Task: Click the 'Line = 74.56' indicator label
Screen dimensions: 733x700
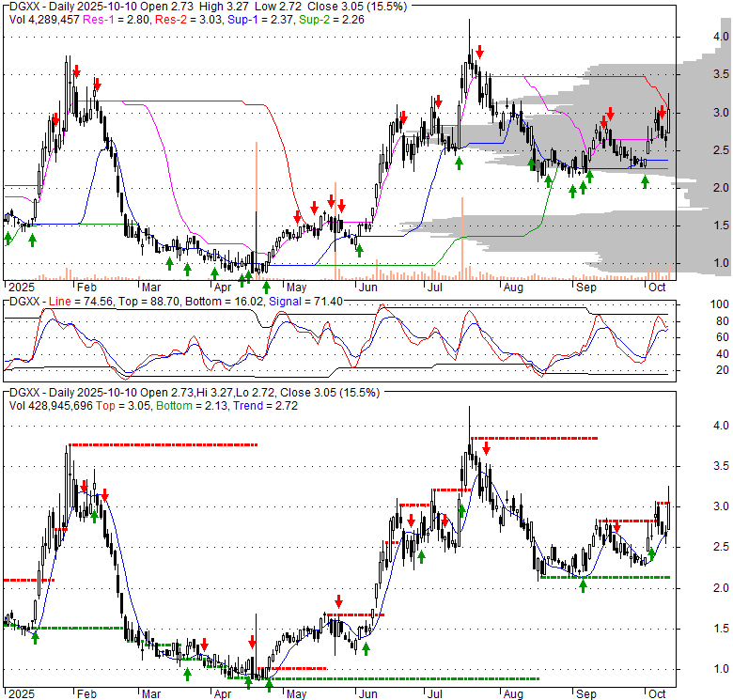Action: [x=81, y=302]
